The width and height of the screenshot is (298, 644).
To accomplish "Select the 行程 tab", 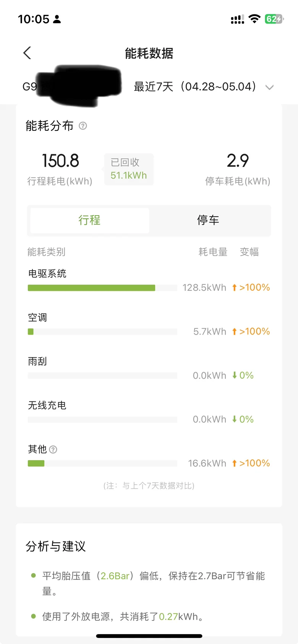I will 90,220.
